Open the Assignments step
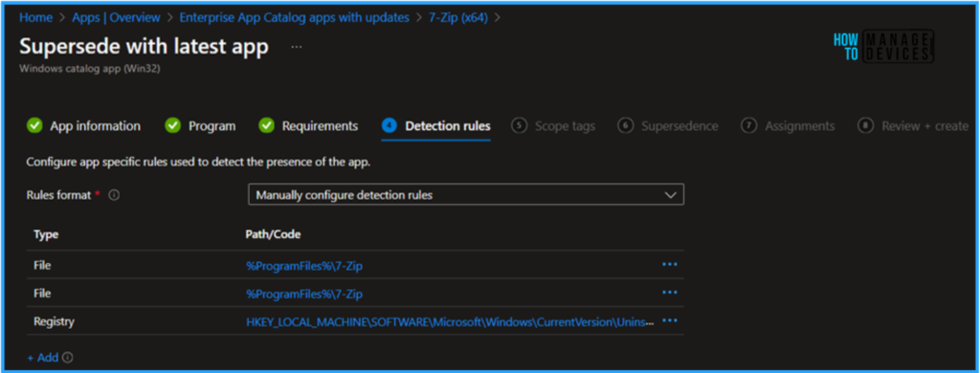This screenshot has width=980, height=373. (788, 126)
